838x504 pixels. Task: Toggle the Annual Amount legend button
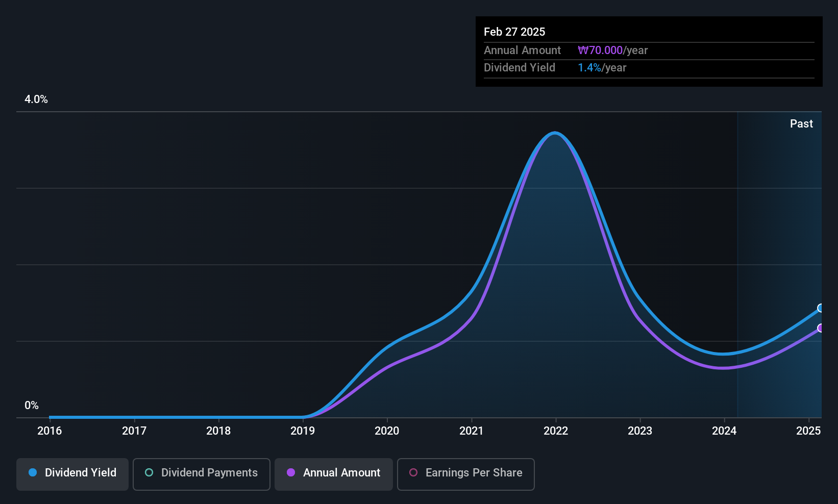click(x=334, y=474)
